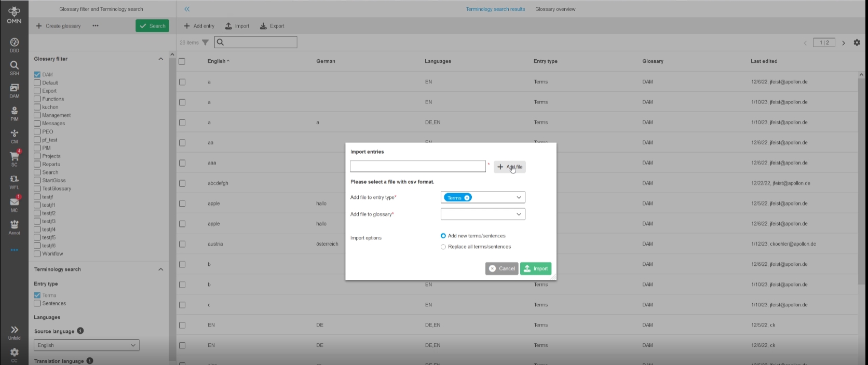Open the Add file to glossary dropdown

point(483,214)
